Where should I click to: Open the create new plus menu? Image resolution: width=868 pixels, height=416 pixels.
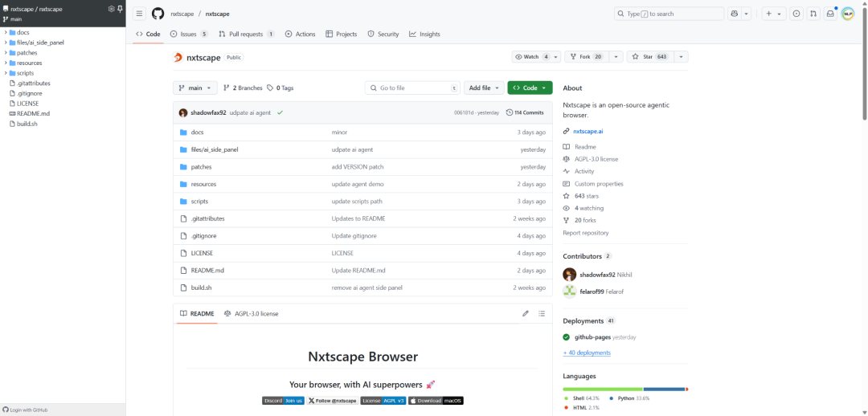tap(774, 14)
